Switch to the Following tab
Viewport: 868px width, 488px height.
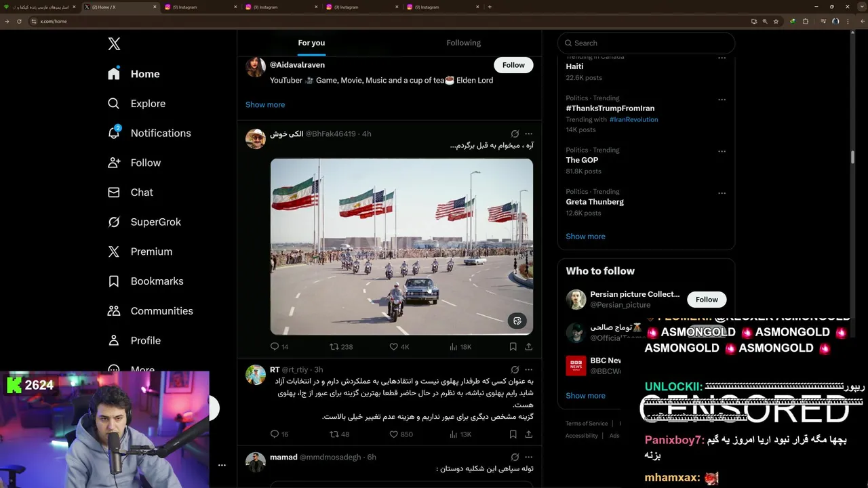click(x=464, y=43)
